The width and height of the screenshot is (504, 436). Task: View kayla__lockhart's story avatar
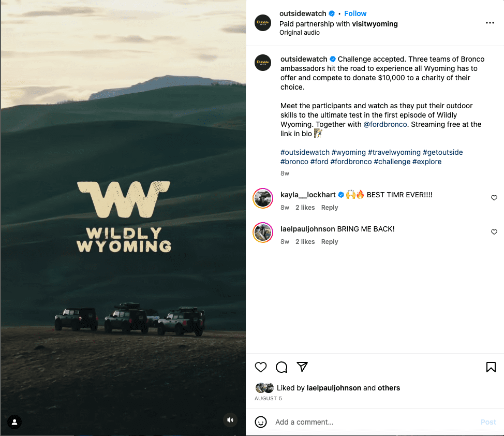(263, 198)
